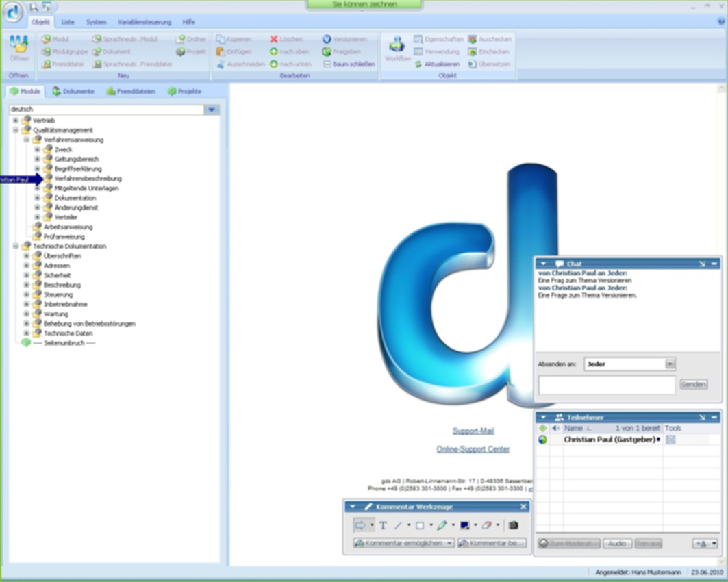Image resolution: width=728 pixels, height=582 pixels.
Task: Click the Kommentar be... button
Action: 492,543
